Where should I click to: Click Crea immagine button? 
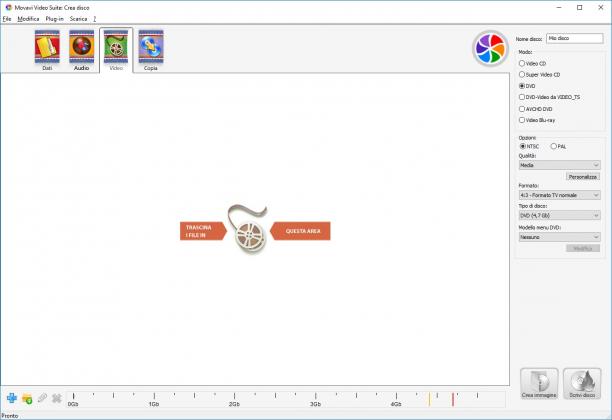[x=539, y=384]
